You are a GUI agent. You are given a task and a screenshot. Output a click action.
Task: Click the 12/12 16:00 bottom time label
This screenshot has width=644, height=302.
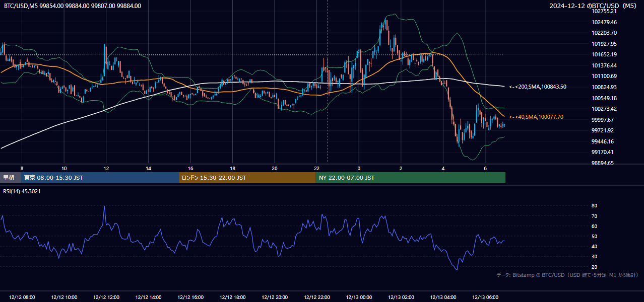click(190, 297)
